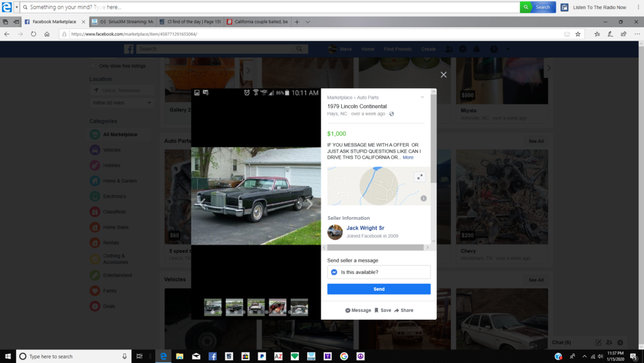Click Create in Facebook header
Viewport: 644px width, 363px height.
pos(428,49)
